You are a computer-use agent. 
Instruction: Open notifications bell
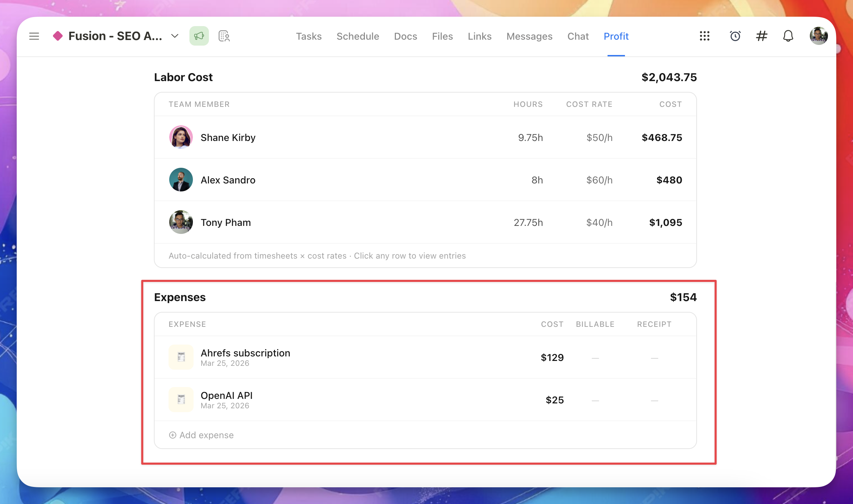788,36
